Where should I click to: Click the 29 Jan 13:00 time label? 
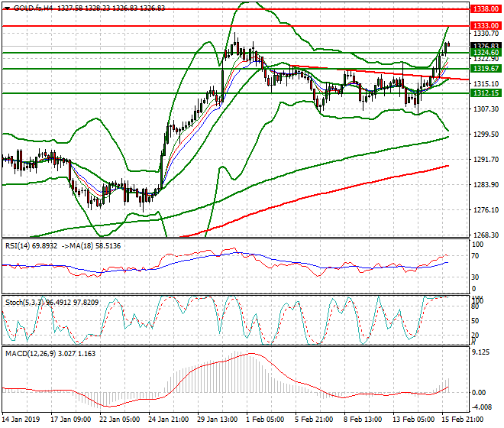218,420
